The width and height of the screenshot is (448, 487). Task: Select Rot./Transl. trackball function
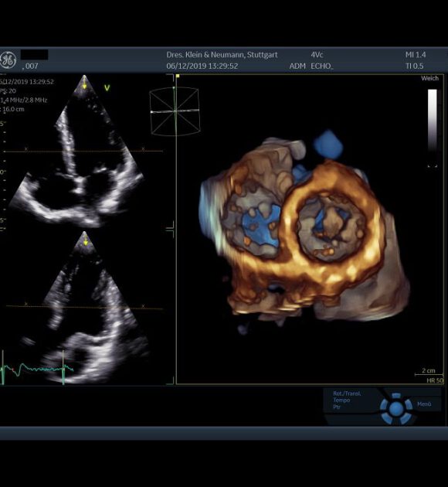[347, 393]
